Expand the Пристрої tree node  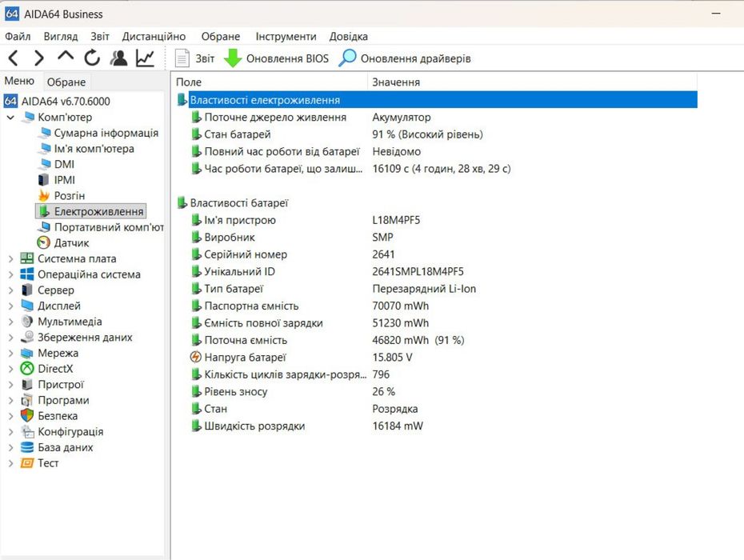[x=10, y=385]
